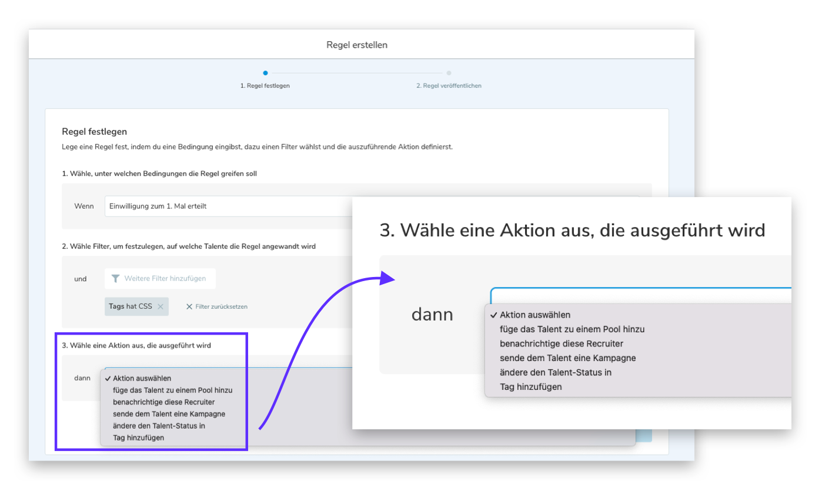This screenshot has width=822, height=504.
Task: Click 'Weitere Filter hinzufügen' filter input
Action: (x=165, y=278)
